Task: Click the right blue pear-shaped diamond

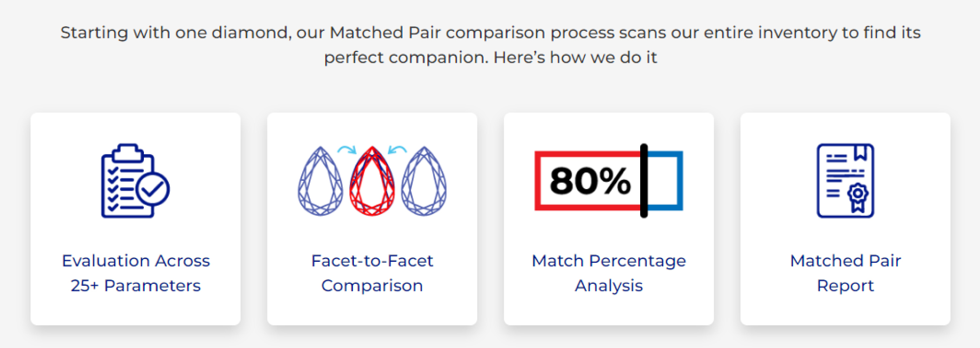Action: (424, 182)
